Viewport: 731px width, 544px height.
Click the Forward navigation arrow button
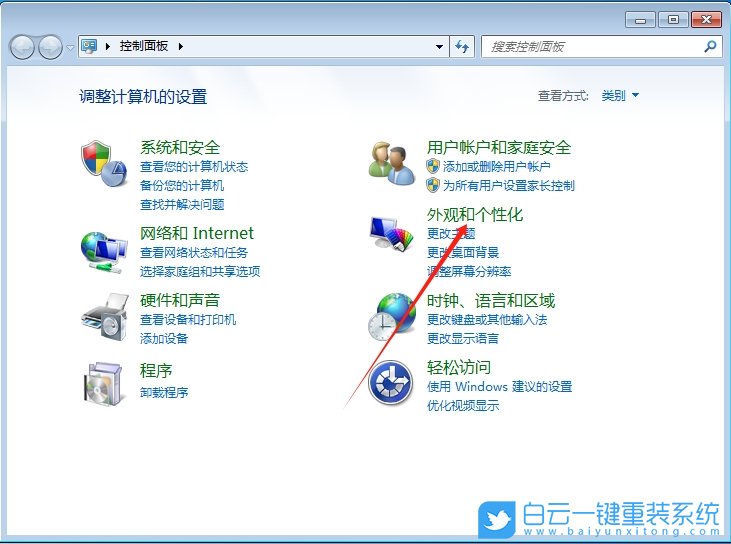(x=50, y=47)
